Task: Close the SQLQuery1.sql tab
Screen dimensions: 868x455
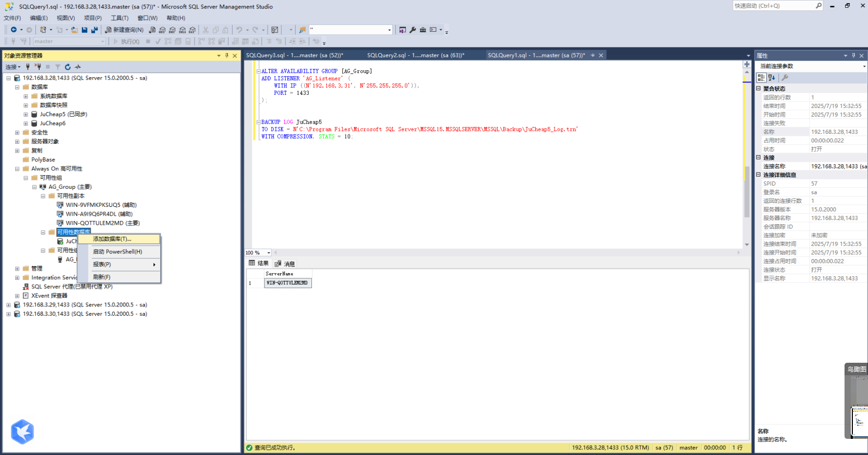Action: coord(601,55)
